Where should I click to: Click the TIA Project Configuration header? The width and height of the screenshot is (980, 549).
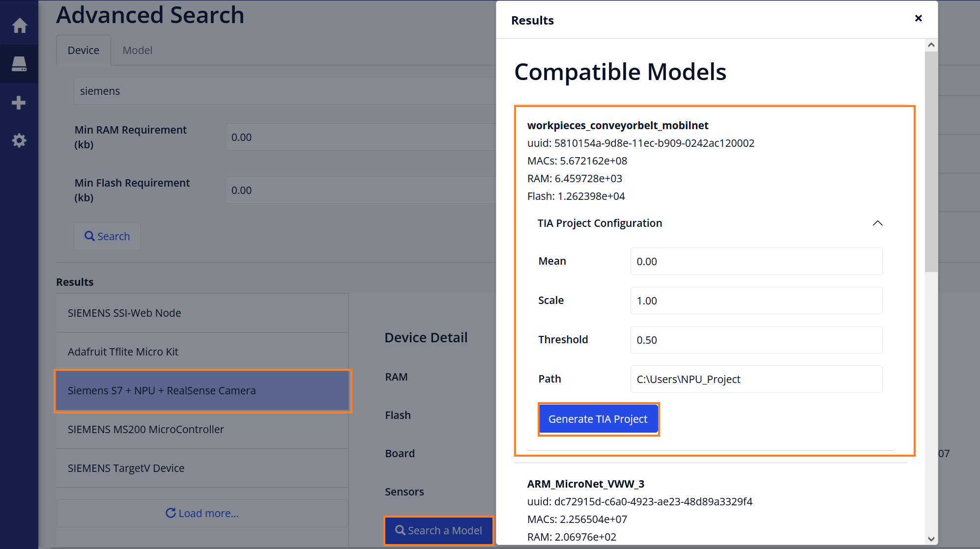[x=710, y=223]
